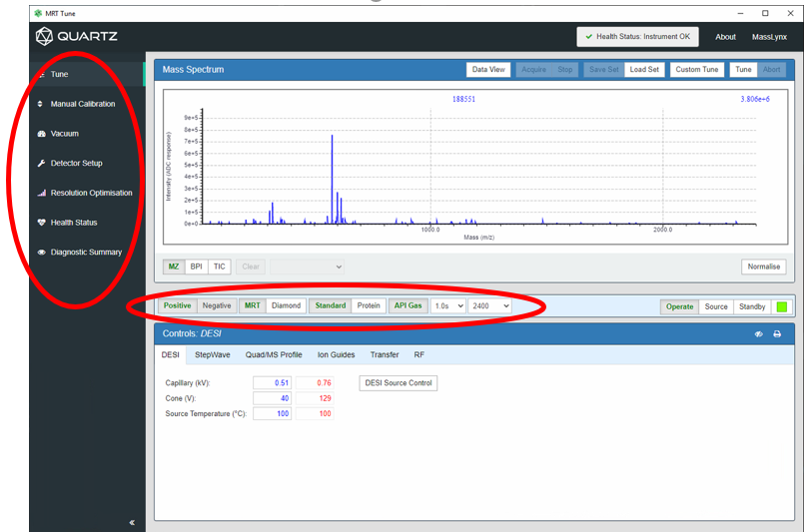
Task: Set instrument to Standby
Action: [x=753, y=306]
